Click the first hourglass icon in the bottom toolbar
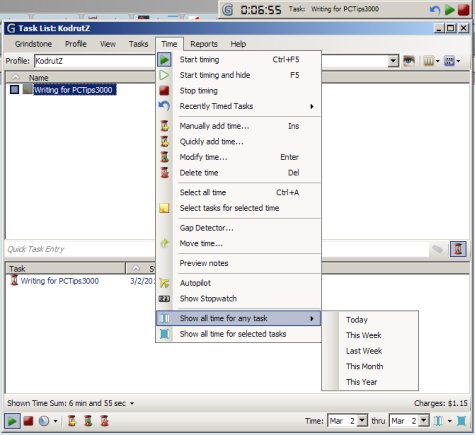 72,421
